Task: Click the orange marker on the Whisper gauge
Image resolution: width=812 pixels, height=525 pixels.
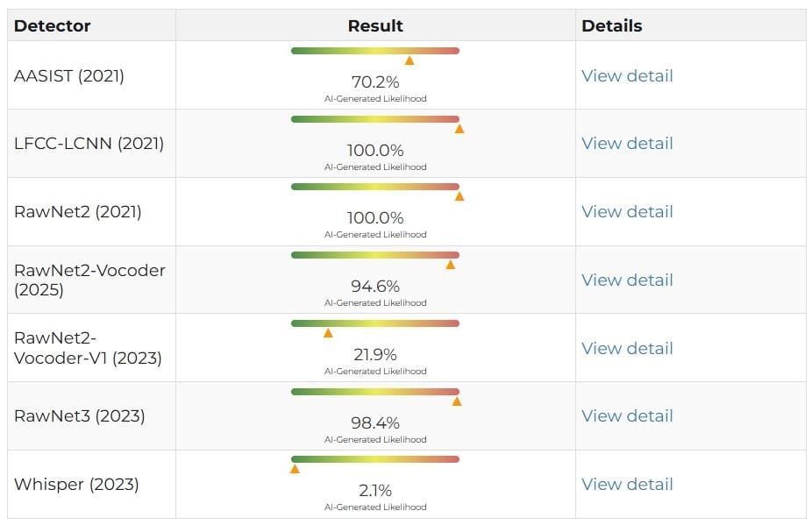Action: (x=295, y=469)
